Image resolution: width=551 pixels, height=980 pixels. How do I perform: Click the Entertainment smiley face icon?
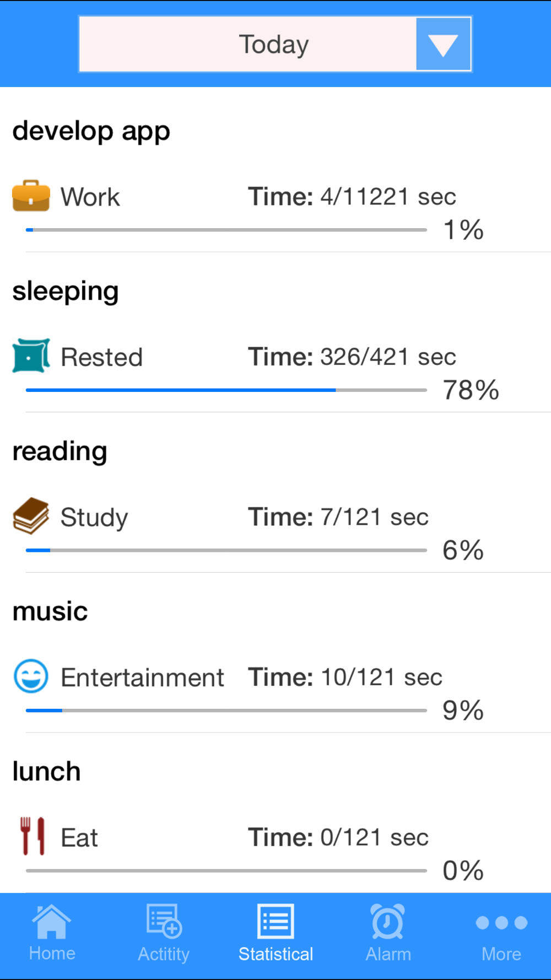click(31, 676)
